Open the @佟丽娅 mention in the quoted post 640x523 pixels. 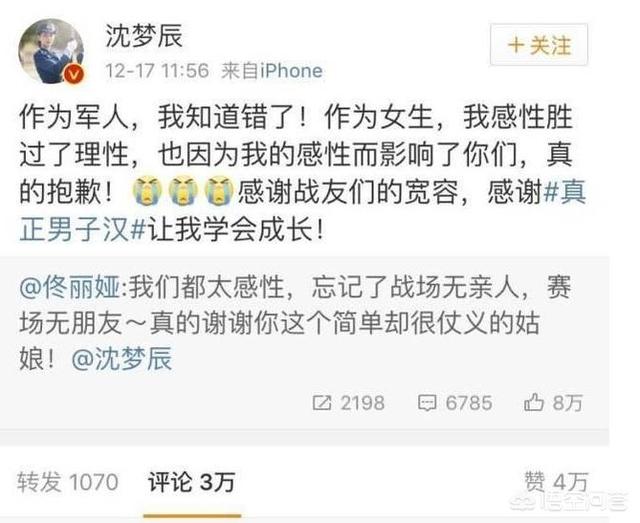pos(70,287)
